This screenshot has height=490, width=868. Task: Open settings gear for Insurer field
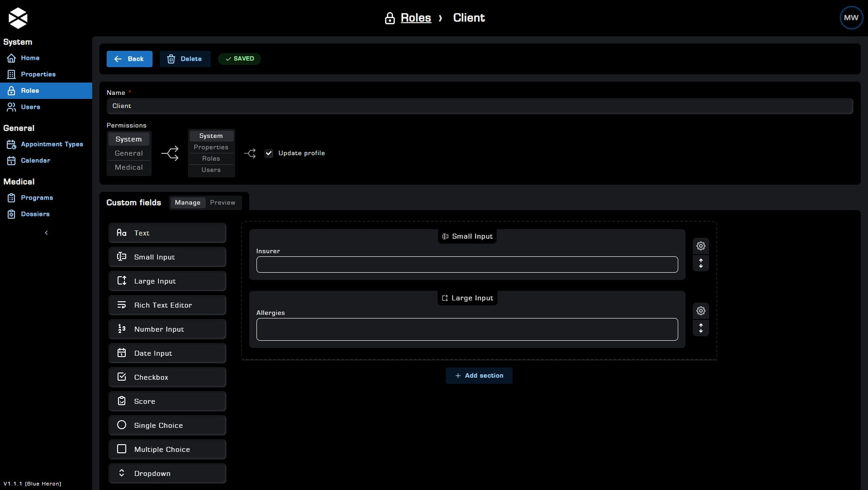coord(701,246)
